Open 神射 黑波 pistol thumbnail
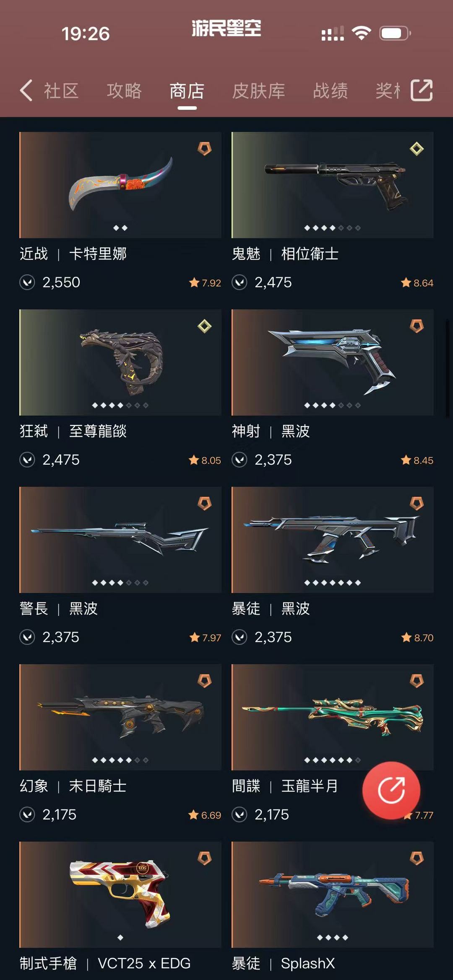453x980 pixels. pyautogui.click(x=332, y=362)
